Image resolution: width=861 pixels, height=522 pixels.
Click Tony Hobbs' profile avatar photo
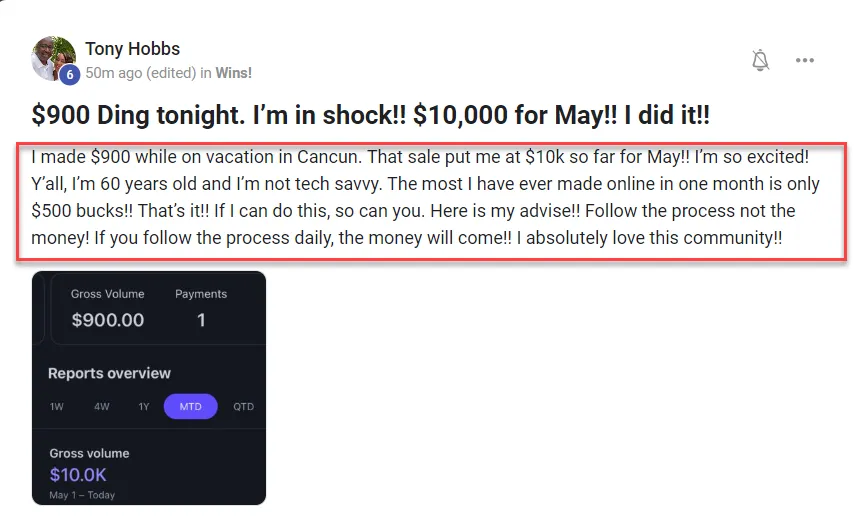tap(54, 55)
